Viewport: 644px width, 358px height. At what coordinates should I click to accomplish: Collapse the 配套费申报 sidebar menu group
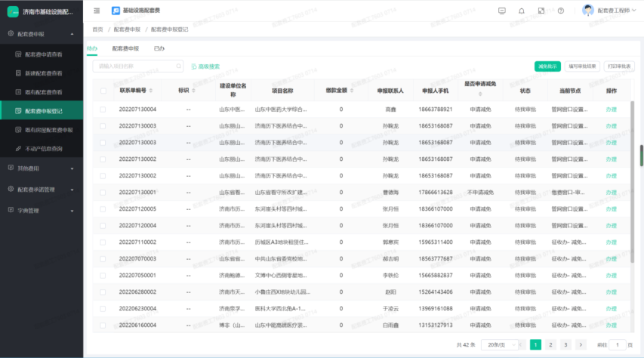72,35
